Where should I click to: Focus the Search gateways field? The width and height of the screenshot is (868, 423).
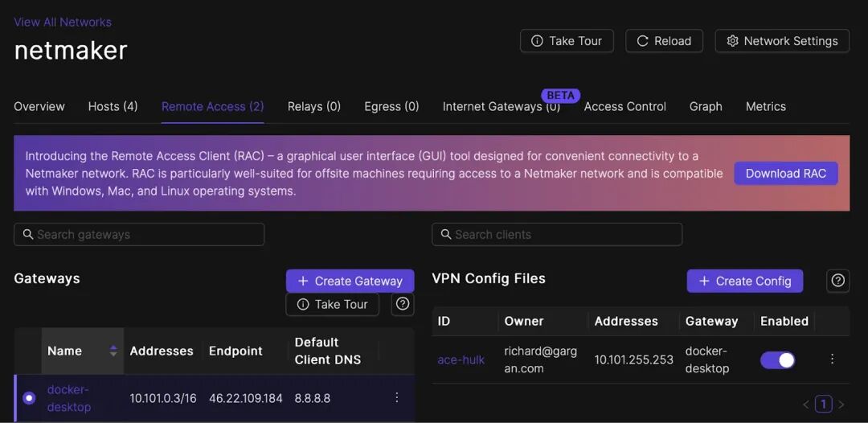pos(139,234)
